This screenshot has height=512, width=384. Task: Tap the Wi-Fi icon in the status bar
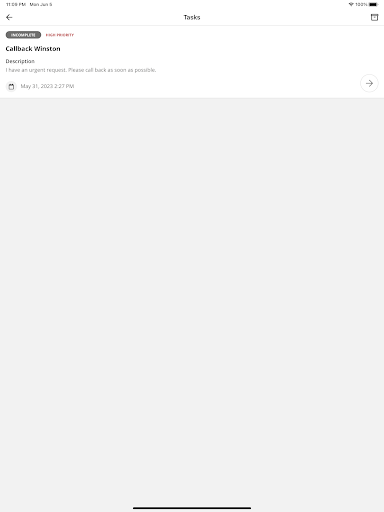(351, 4)
